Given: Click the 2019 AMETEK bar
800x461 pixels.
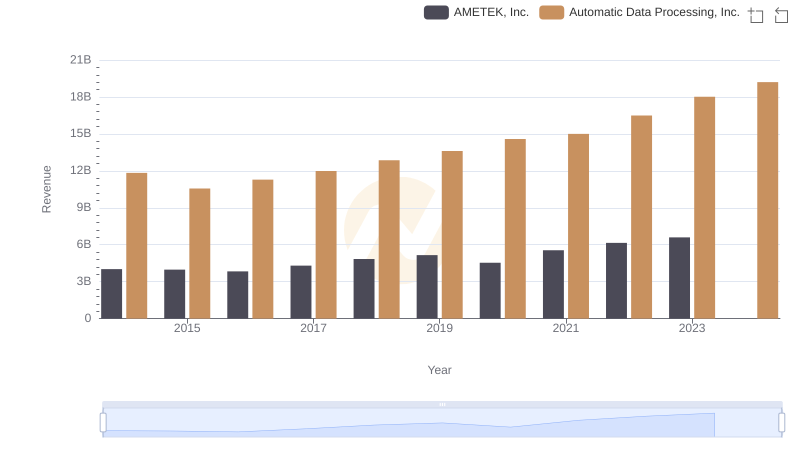Looking at the screenshot, I should (x=427, y=287).
